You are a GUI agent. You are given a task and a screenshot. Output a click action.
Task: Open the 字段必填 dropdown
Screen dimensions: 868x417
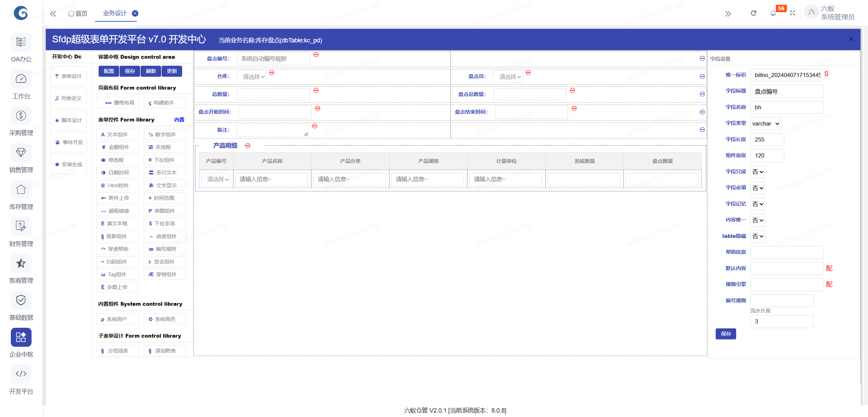click(x=758, y=188)
